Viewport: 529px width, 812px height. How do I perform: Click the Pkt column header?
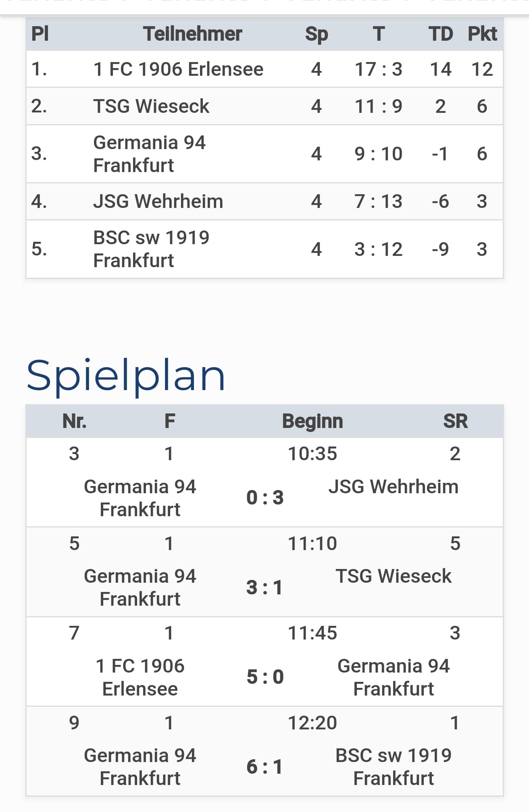coord(482,34)
